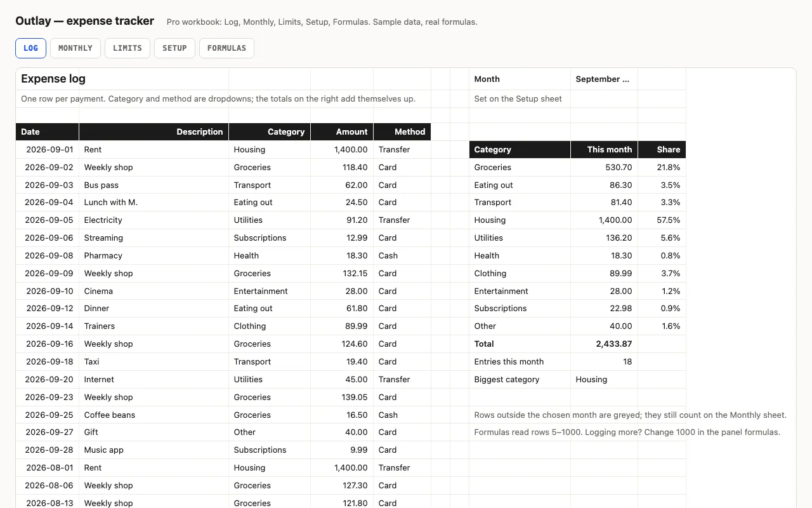Select the "Trainers" description cell
The height and width of the screenshot is (508, 812).
tap(154, 326)
